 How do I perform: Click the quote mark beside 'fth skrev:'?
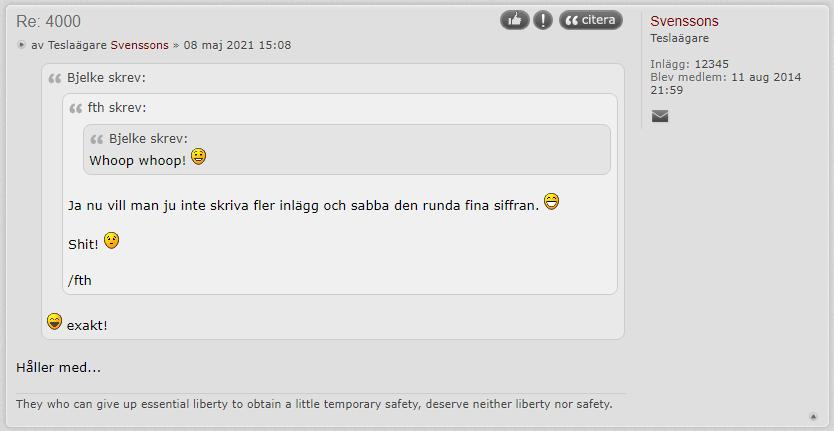(76, 109)
